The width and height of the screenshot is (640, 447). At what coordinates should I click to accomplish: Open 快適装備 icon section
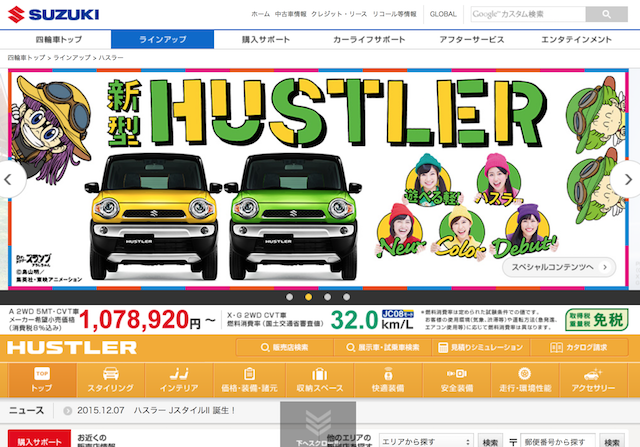pyautogui.click(x=388, y=380)
